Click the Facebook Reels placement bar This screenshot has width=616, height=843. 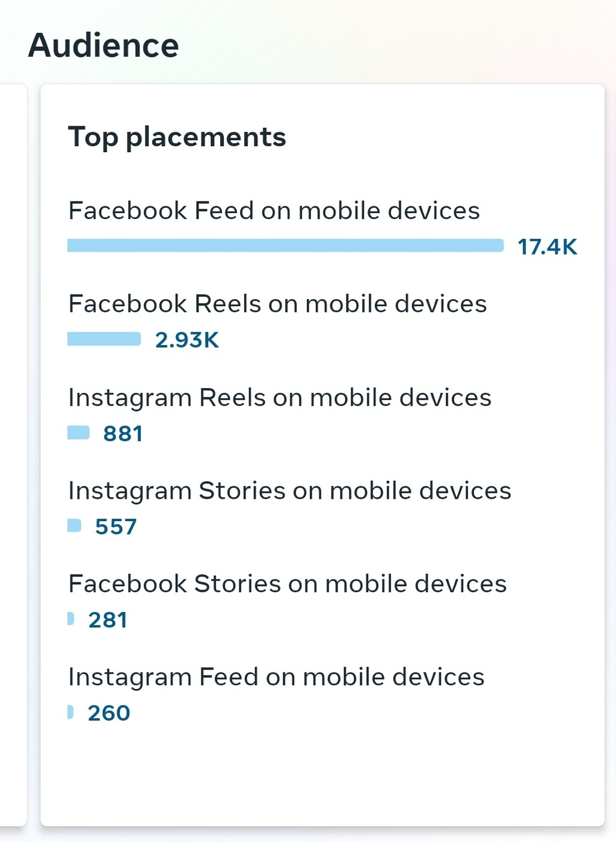pos(103,339)
